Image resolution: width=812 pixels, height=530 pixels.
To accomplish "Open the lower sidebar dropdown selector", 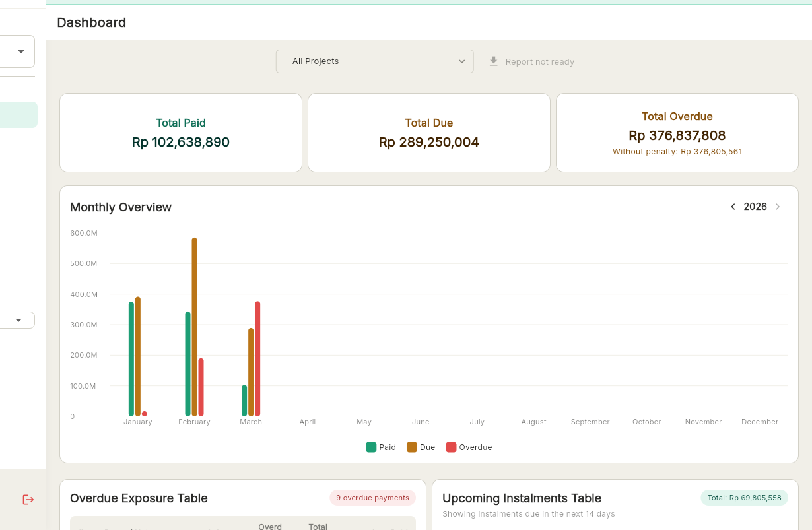I will (x=17, y=320).
